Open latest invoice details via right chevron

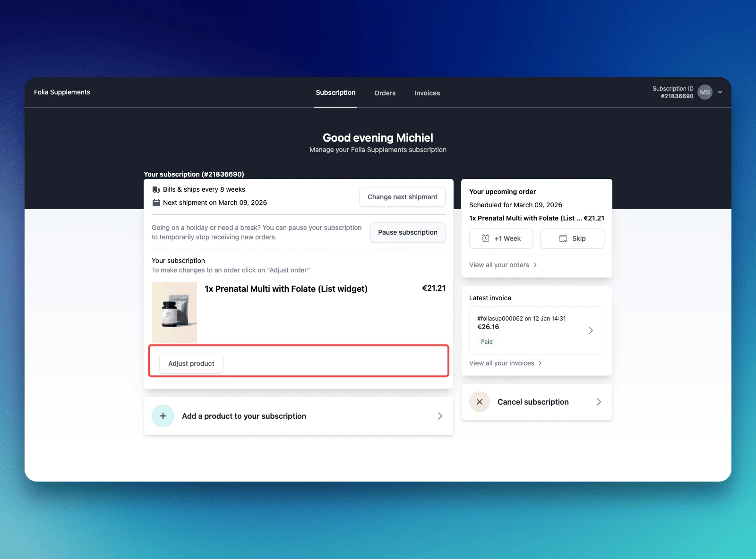point(591,330)
